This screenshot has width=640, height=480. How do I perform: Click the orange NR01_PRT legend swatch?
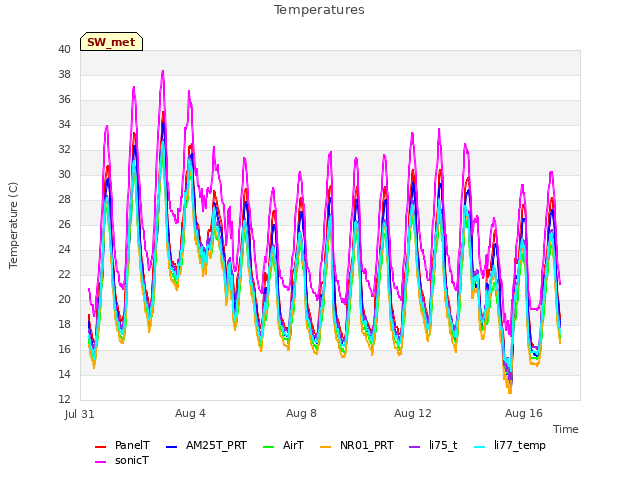[x=325, y=447]
